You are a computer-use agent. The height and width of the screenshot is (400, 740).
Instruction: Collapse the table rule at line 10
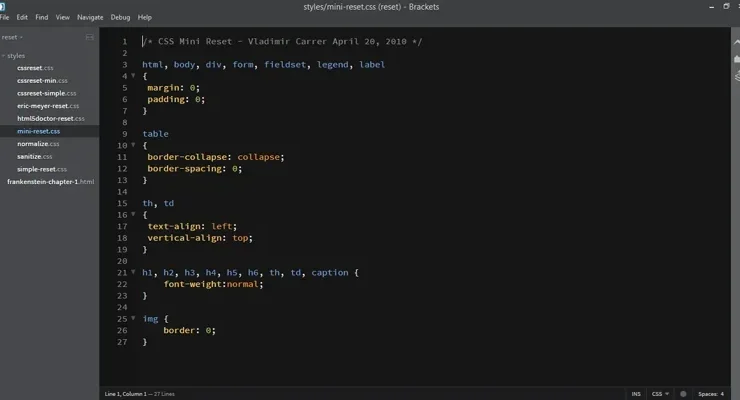(134, 146)
